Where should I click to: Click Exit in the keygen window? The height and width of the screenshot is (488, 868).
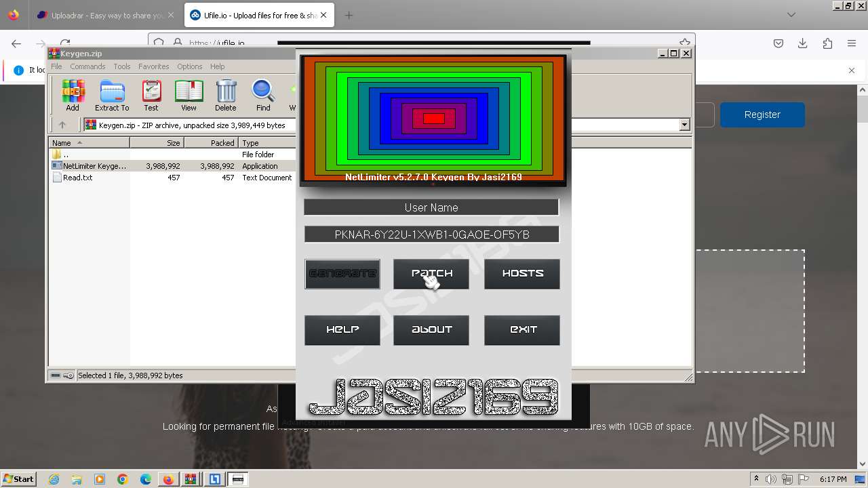[x=522, y=330]
